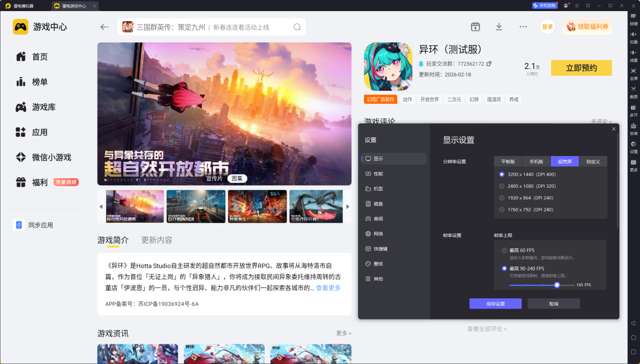This screenshot has width=640, height=364.
Task: Open the 音频 settings section
Action: pyautogui.click(x=394, y=219)
